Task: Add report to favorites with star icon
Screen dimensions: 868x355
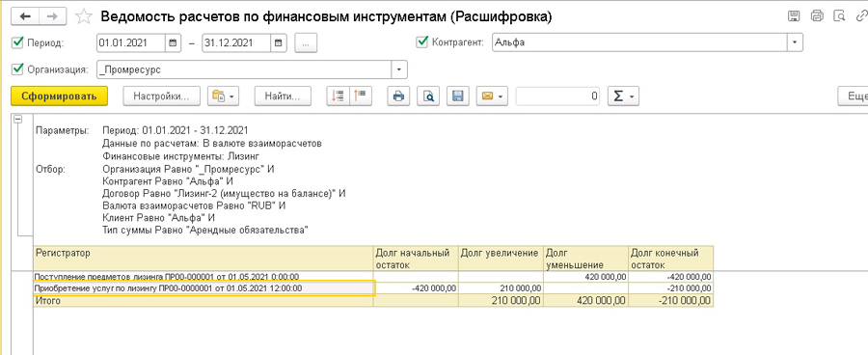Action: [x=84, y=17]
